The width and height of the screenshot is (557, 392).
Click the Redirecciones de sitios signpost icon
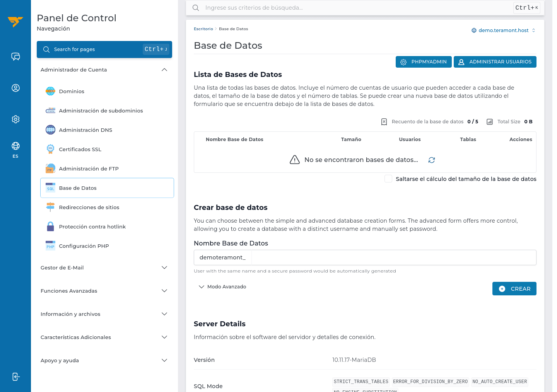point(51,207)
